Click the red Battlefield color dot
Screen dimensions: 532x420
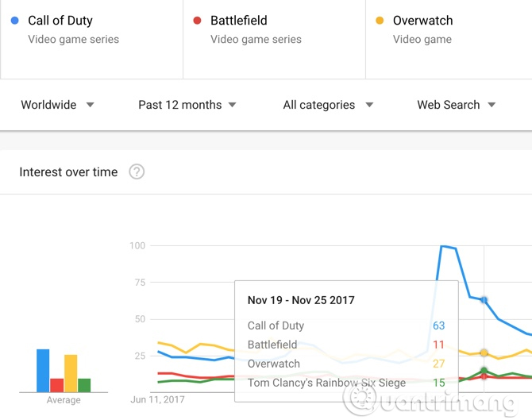pyautogui.click(x=198, y=21)
